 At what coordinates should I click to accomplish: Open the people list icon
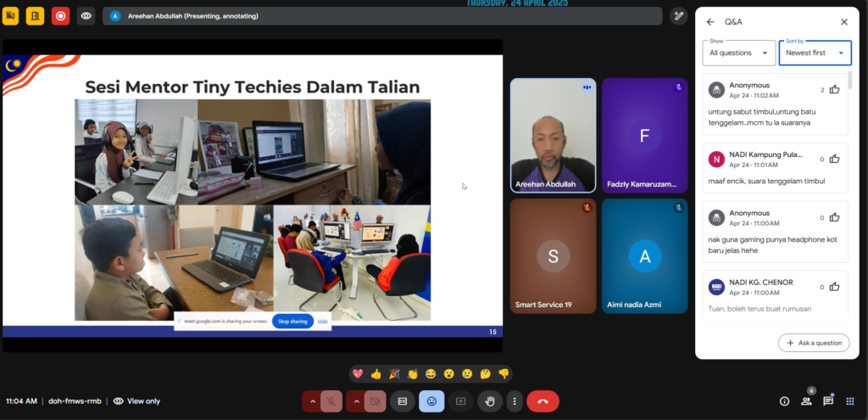point(806,401)
